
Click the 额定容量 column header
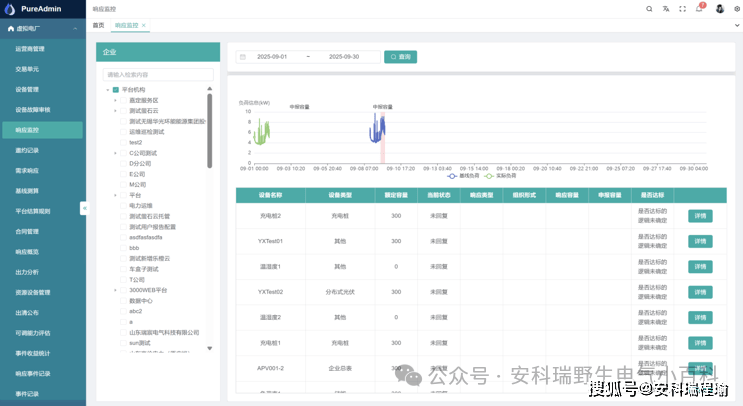[396, 195]
